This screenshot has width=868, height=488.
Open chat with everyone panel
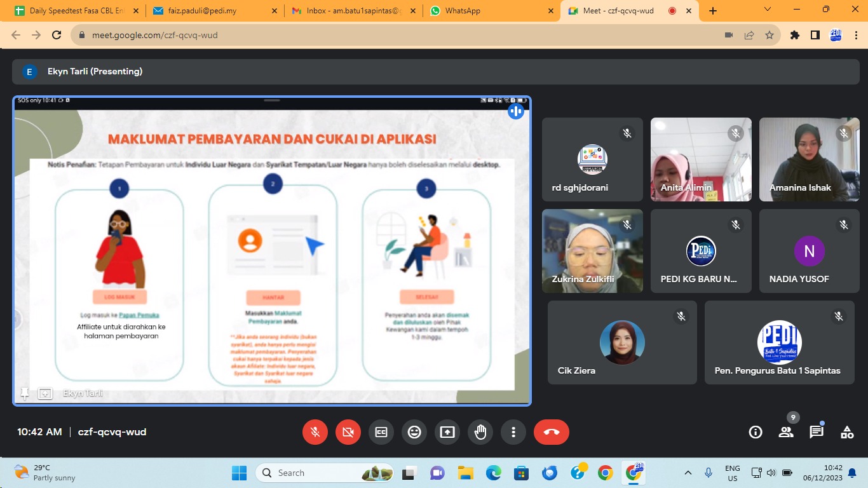[x=817, y=432]
